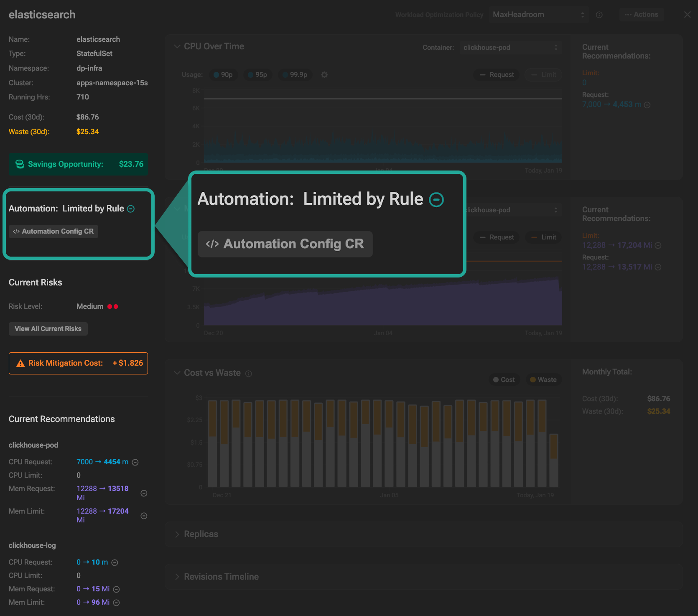Image resolution: width=698 pixels, height=616 pixels.
Task: Click the Savings Opportunity banner
Action: pyautogui.click(x=78, y=164)
